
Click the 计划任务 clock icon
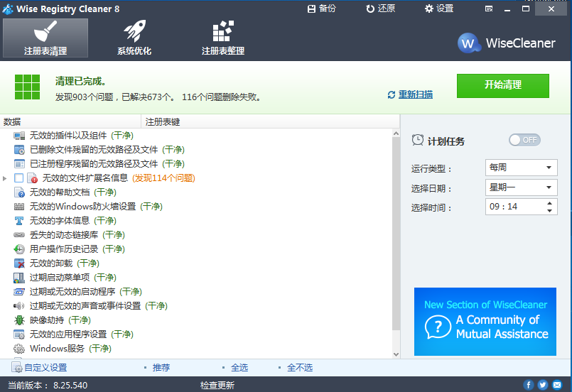point(418,140)
